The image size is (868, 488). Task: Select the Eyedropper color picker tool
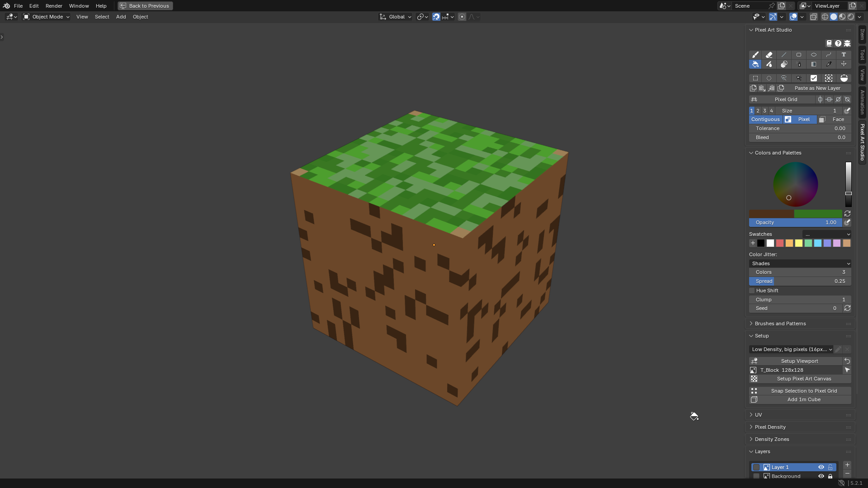[x=829, y=64]
